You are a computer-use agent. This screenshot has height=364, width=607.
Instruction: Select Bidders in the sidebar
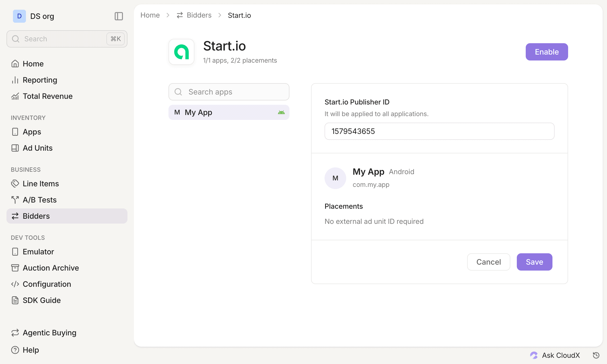(x=67, y=216)
